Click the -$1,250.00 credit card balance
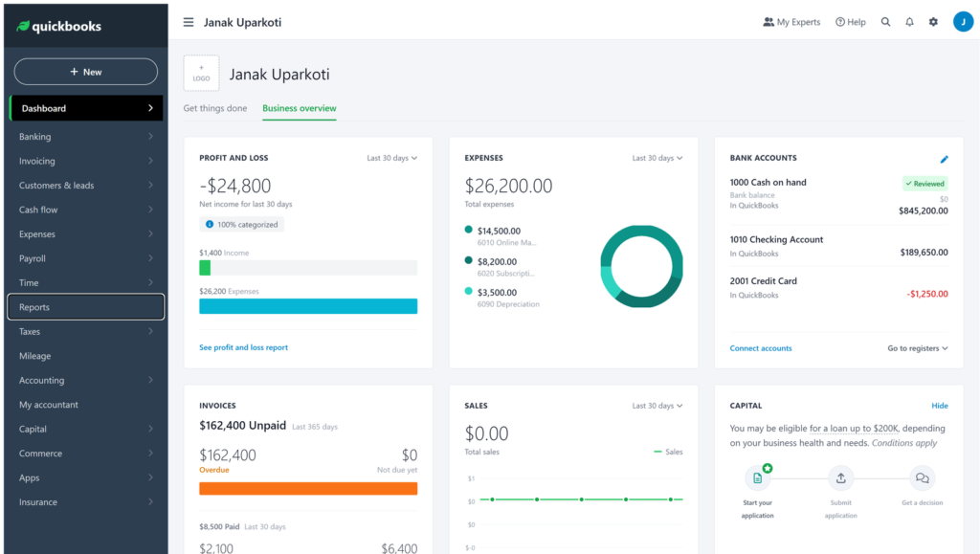The width and height of the screenshot is (980, 554). pos(926,294)
